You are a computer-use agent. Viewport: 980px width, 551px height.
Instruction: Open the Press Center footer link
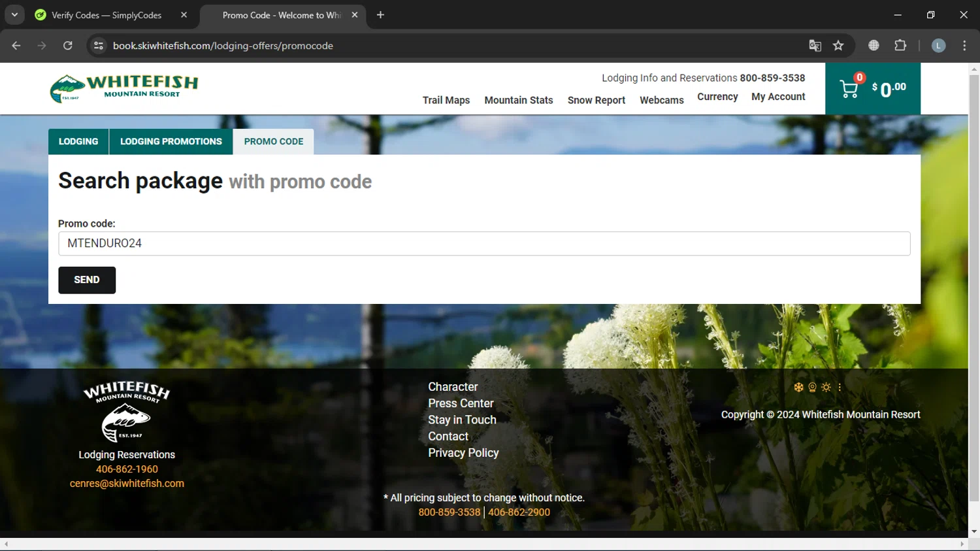click(x=461, y=403)
